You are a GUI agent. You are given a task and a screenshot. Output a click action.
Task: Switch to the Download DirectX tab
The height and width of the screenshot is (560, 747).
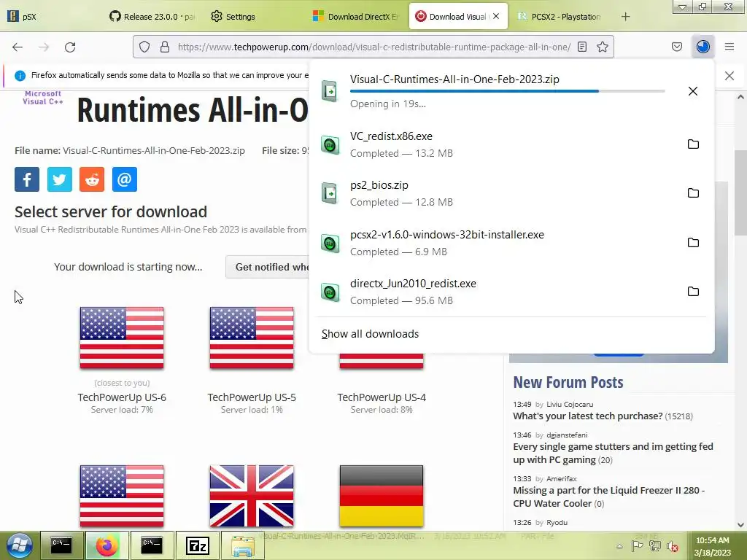pyautogui.click(x=355, y=17)
